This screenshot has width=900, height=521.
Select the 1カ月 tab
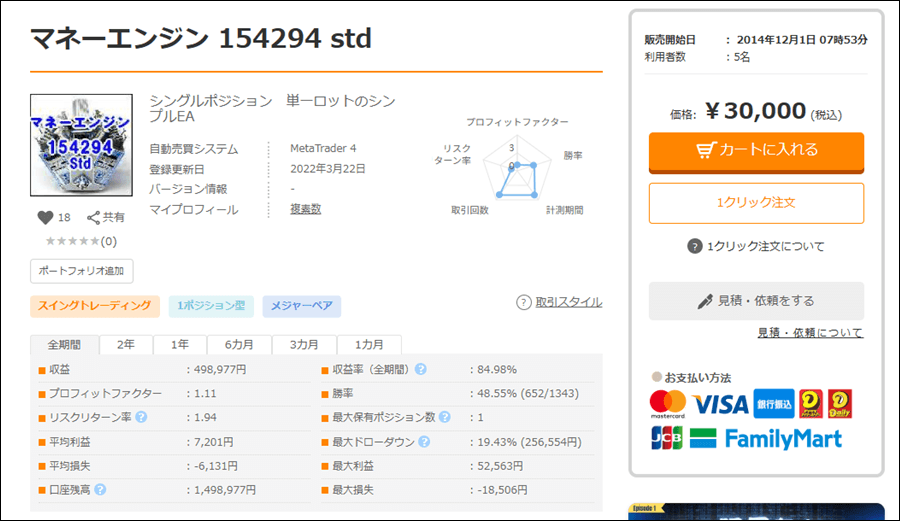point(369,344)
